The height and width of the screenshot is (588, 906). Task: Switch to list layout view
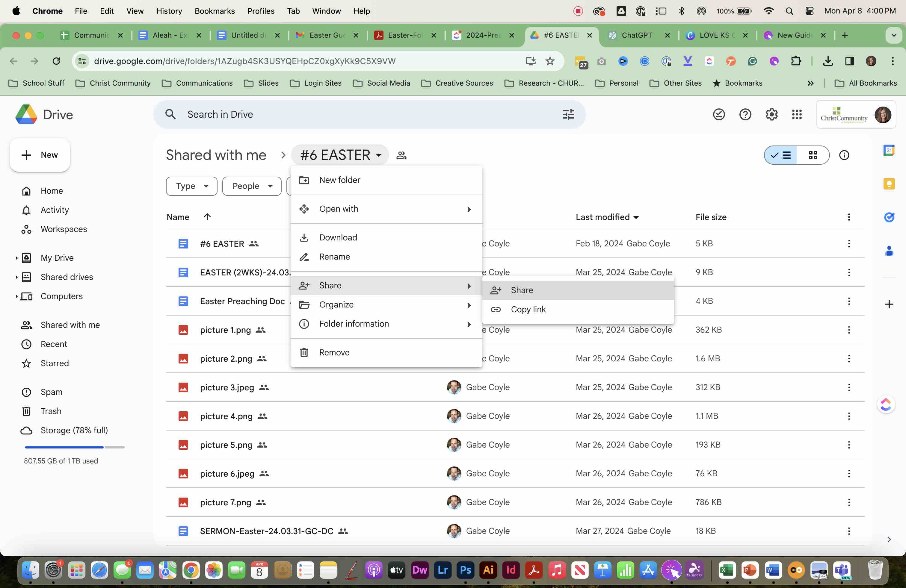pyautogui.click(x=781, y=155)
